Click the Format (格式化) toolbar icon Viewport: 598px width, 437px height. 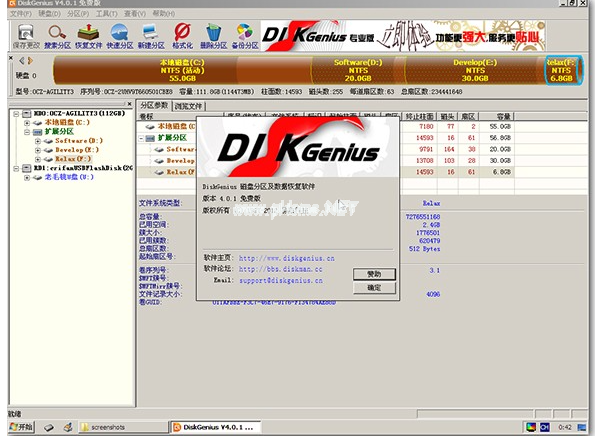[182, 37]
